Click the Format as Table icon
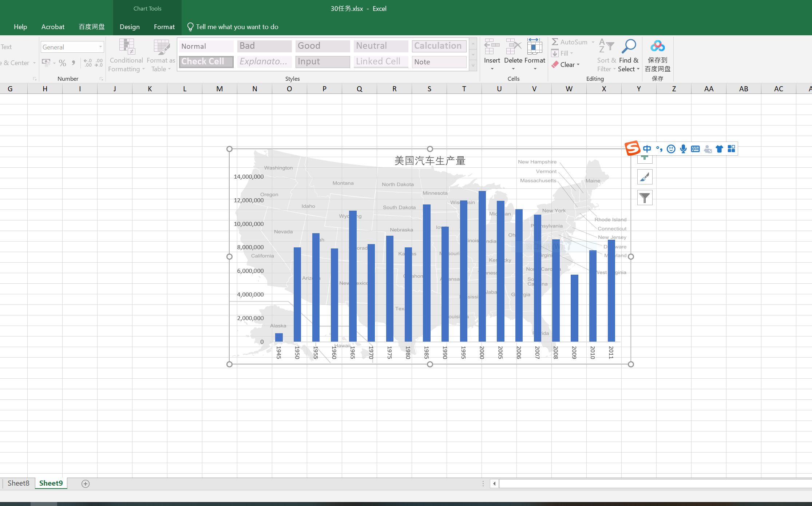 161,47
